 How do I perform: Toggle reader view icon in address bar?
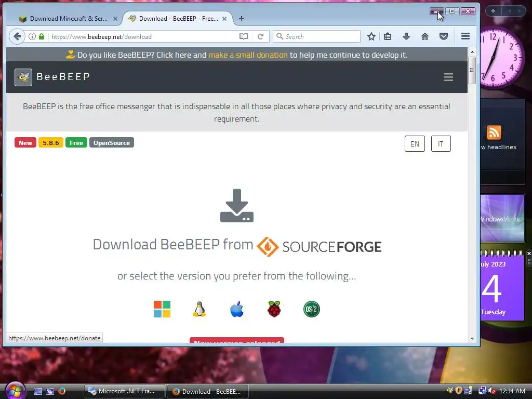pos(243,37)
